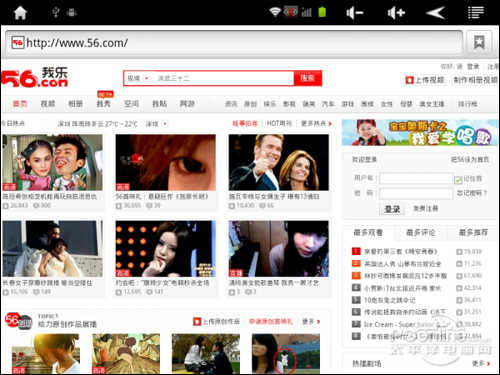Click the 56.com 我乐 logo

coord(35,78)
